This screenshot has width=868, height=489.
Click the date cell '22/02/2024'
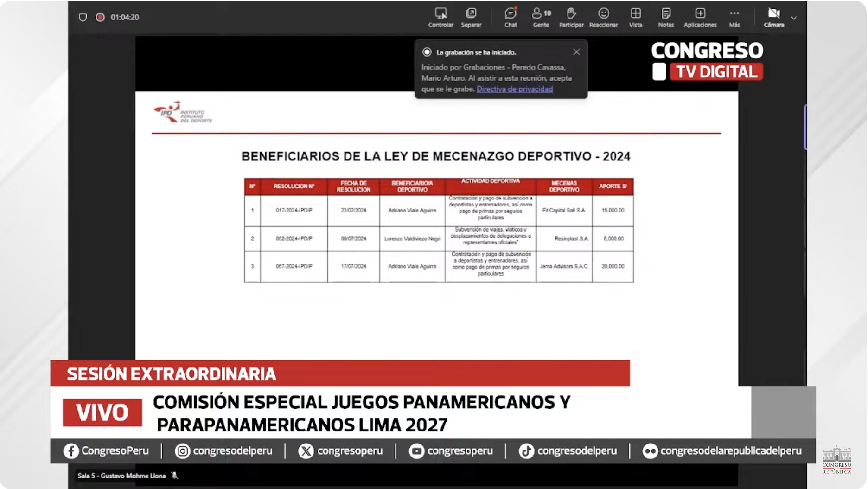(353, 211)
